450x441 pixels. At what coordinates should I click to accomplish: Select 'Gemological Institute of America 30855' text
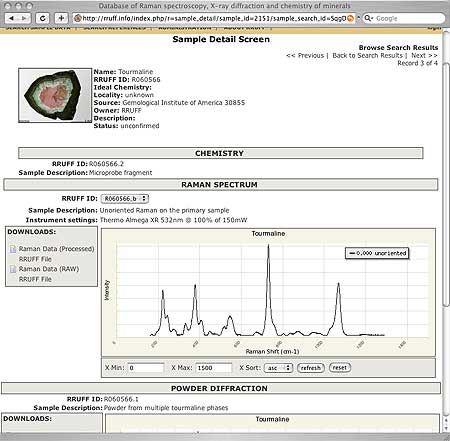tap(184, 103)
